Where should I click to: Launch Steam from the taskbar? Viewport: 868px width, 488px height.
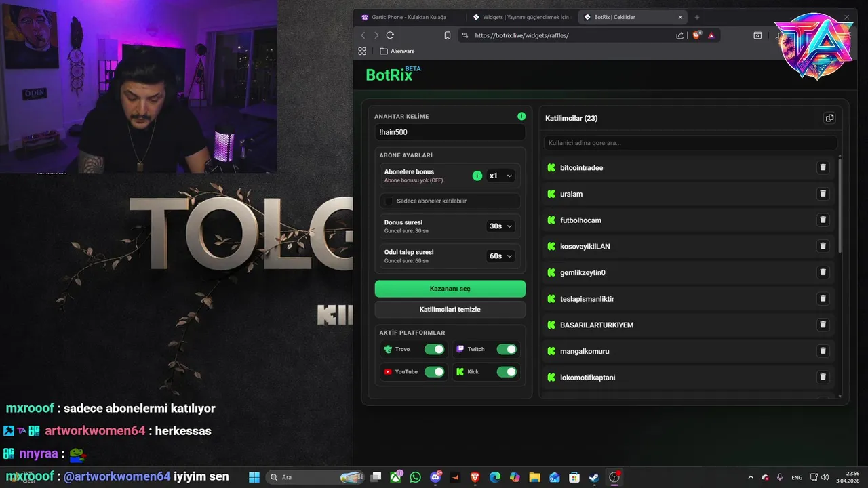pyautogui.click(x=594, y=477)
